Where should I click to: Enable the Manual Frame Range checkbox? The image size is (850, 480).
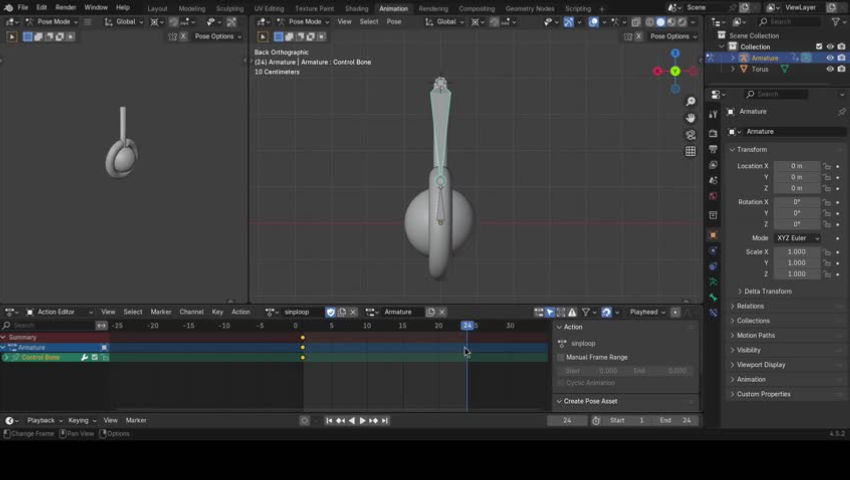[561, 357]
